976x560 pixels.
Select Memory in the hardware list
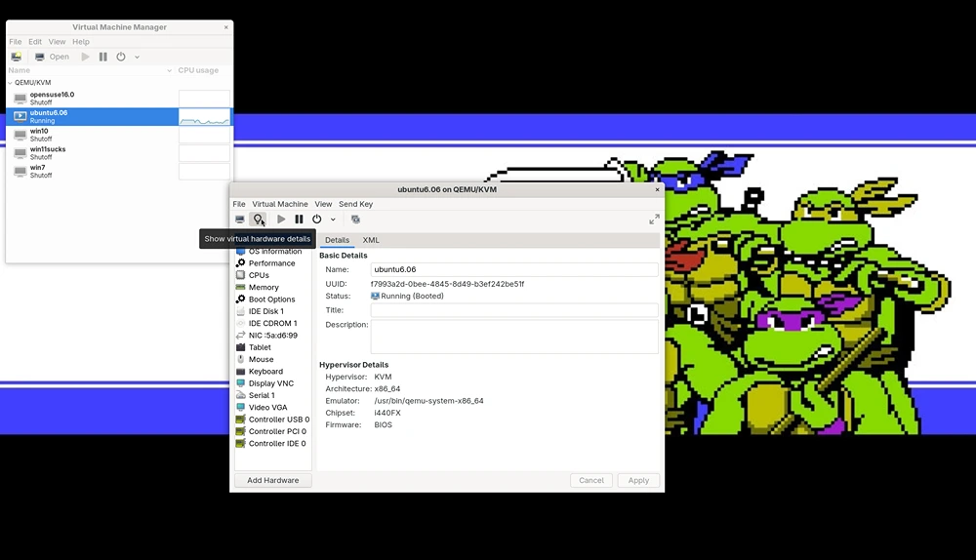point(272,288)
